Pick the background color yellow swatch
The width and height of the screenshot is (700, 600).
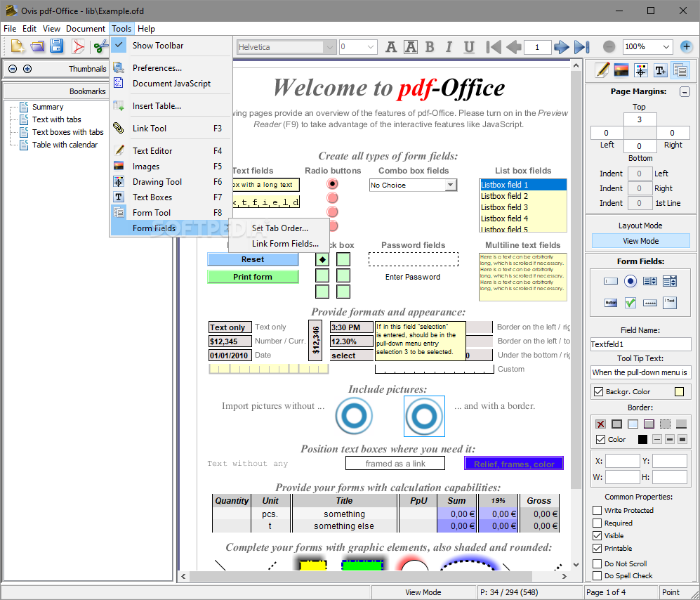[x=679, y=392]
